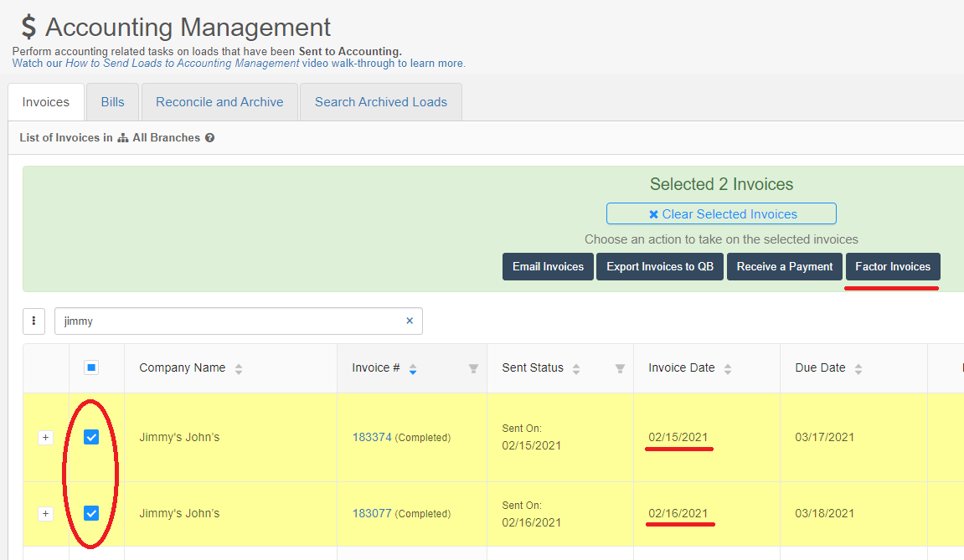Sort by Company Name column arrows
The width and height of the screenshot is (964, 560).
click(x=239, y=368)
